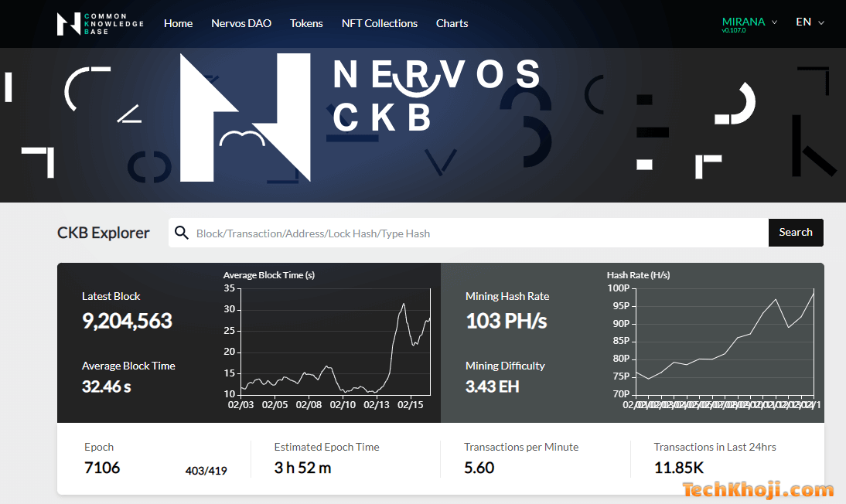Click the v0.107.0 version text
The width and height of the screenshot is (846, 504).
click(734, 31)
